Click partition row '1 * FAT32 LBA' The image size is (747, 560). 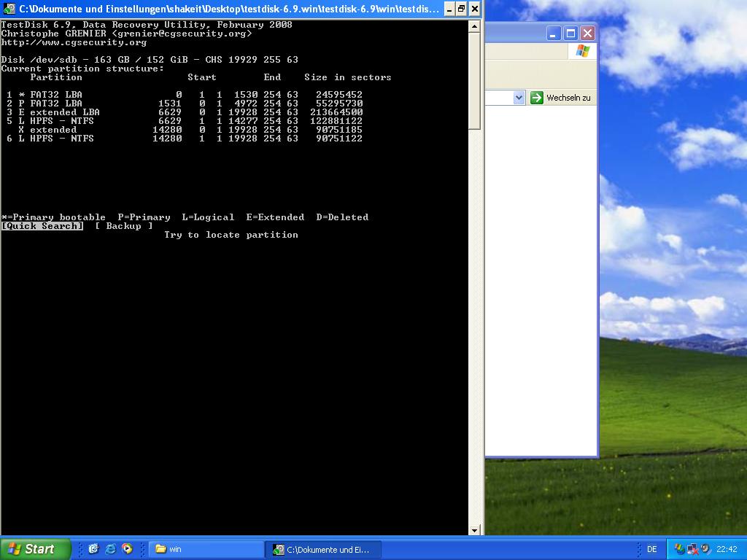click(185, 95)
